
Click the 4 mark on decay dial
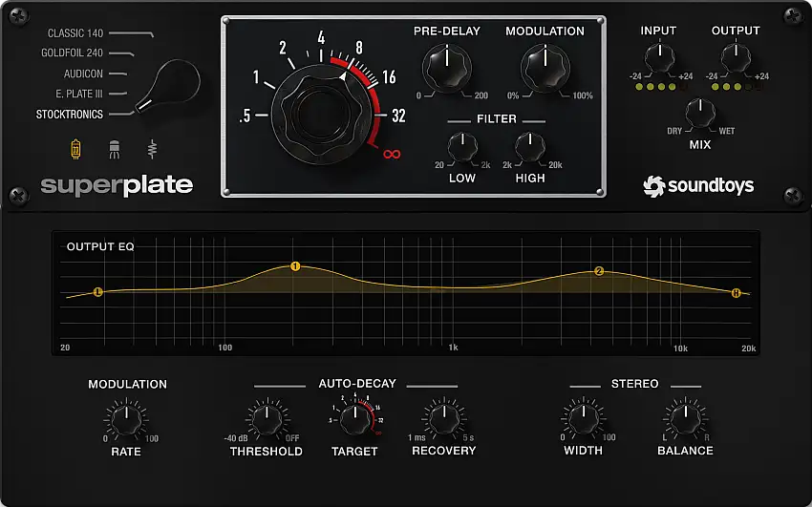[321, 38]
